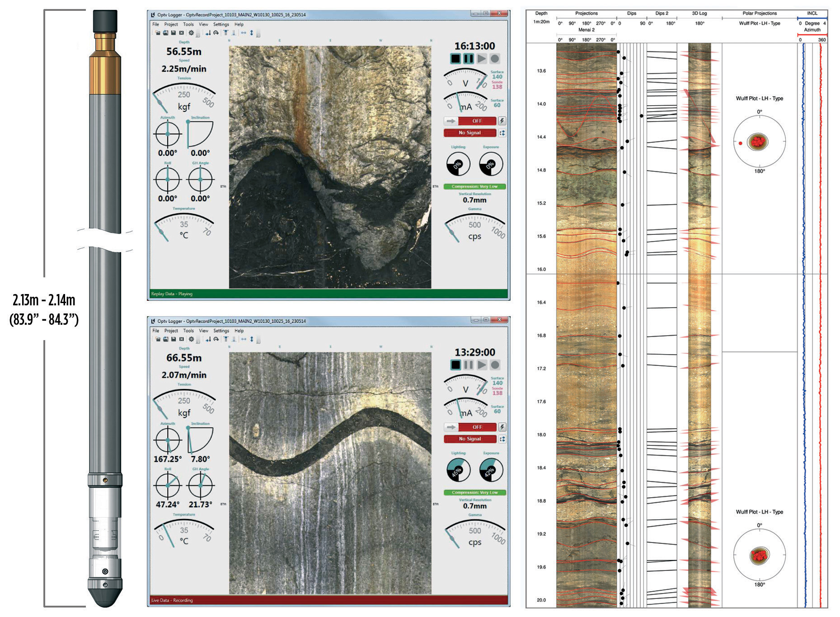This screenshot has width=840, height=617.
Task: Click the save disk icon in the 66.55m window toolbar
Action: [x=174, y=339]
